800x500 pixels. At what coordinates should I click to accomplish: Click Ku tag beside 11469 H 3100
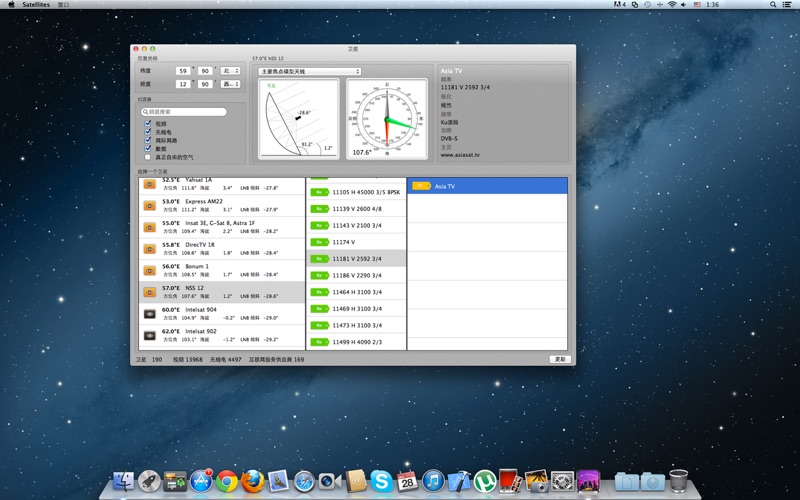pos(320,309)
